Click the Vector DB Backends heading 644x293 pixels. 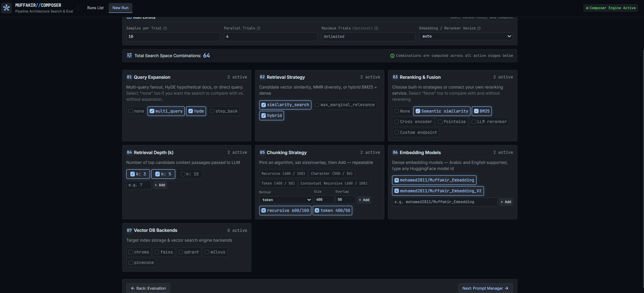pyautogui.click(x=155, y=230)
